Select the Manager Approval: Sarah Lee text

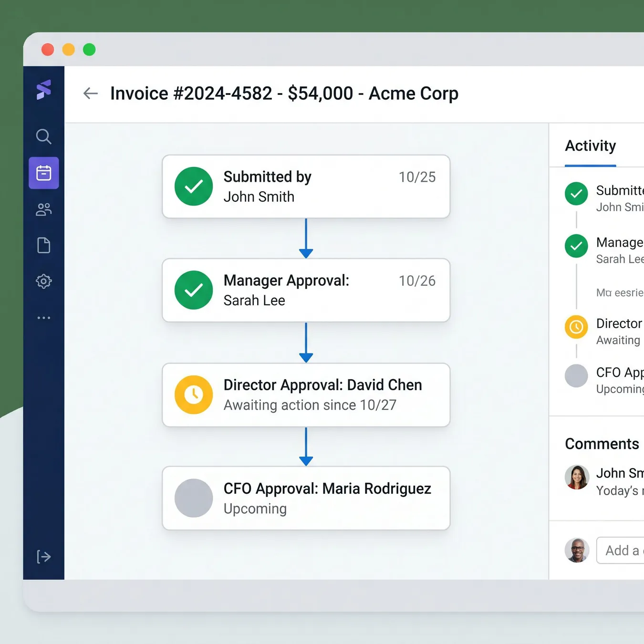pyautogui.click(x=286, y=290)
